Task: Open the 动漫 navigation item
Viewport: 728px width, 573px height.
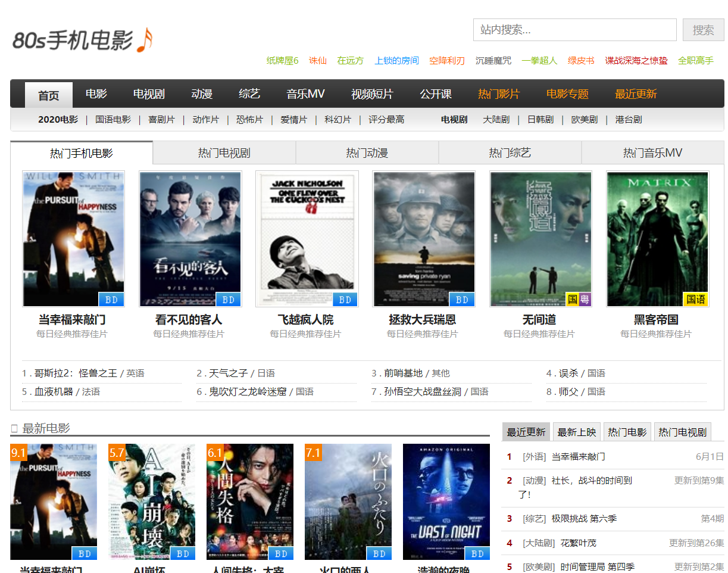Action: coord(202,94)
